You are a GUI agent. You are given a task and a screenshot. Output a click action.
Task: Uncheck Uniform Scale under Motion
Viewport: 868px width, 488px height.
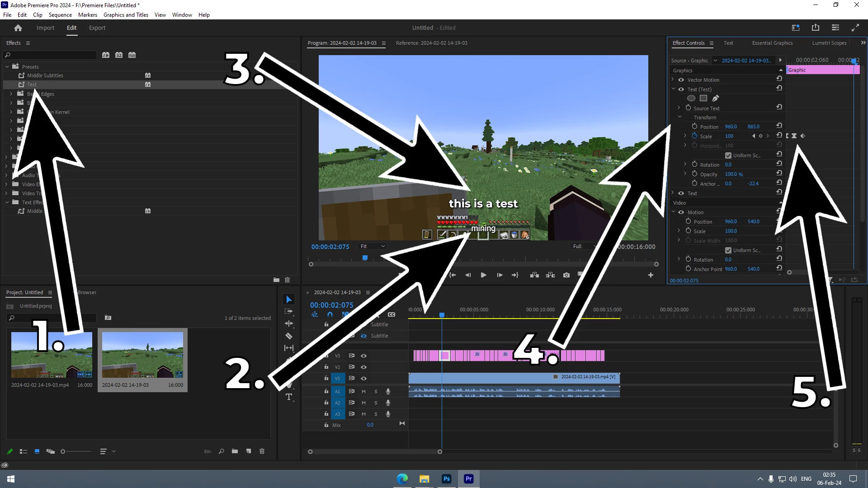coord(728,250)
